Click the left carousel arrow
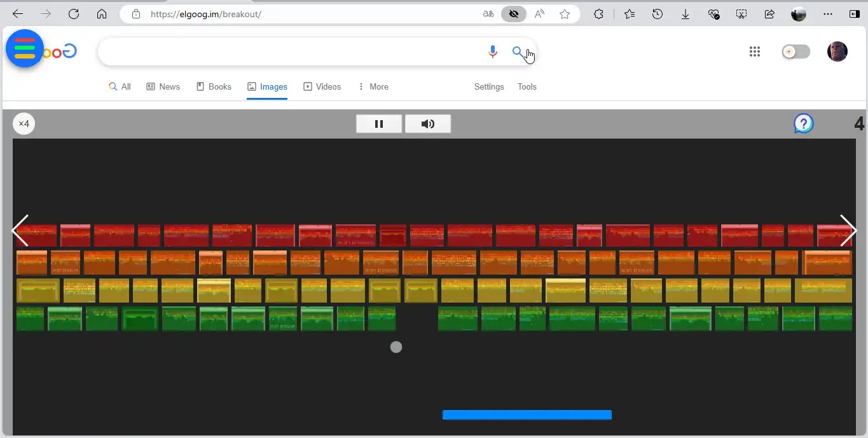868x438 pixels. click(x=21, y=230)
